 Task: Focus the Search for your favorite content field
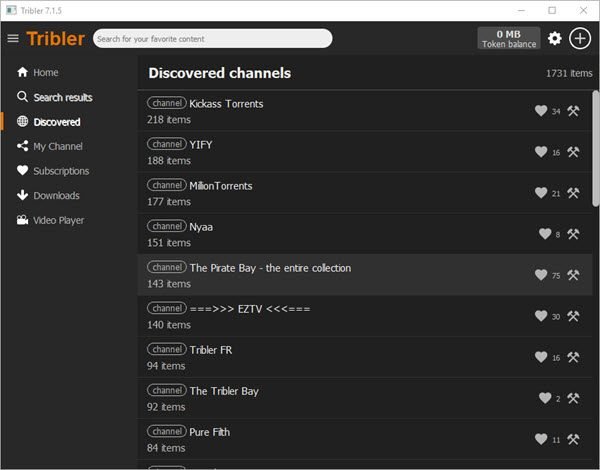point(212,38)
